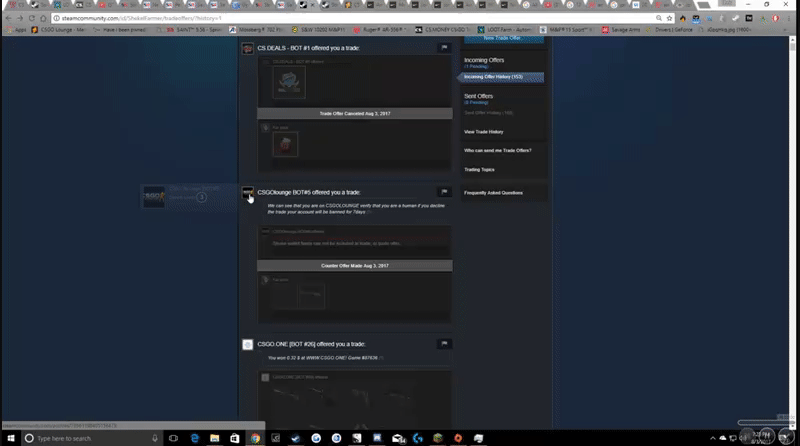The height and width of the screenshot is (446, 800).
Task: Open Trading Topics link
Action: tap(479, 169)
